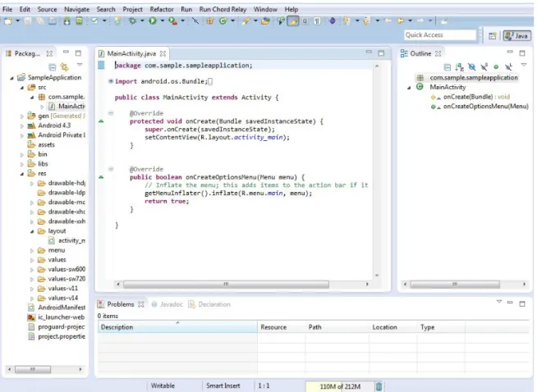Screen dimensions: 537x392
Task: Open the Android SDK Manager icon
Action: [x=67, y=21]
